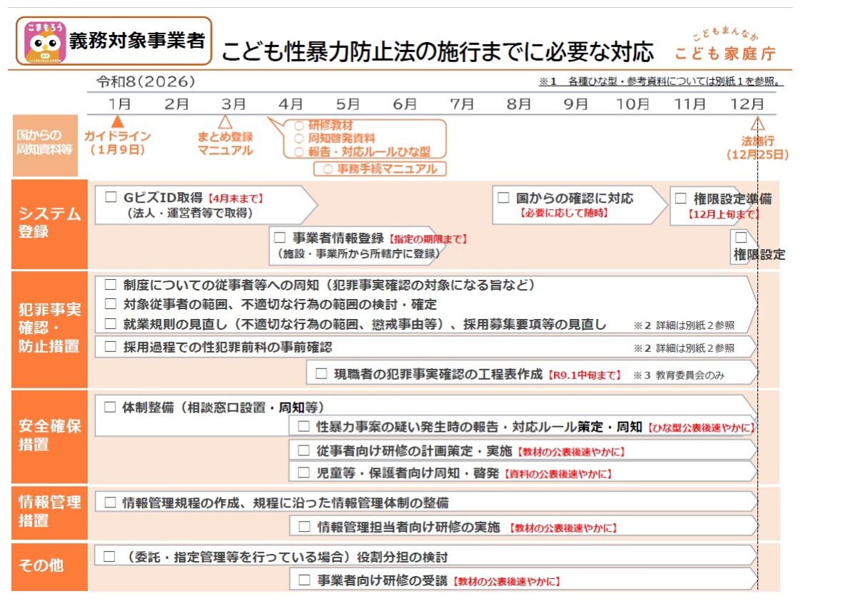The height and width of the screenshot is (611, 868).
Task: Click the underlined ※1 別紙1を参照 note
Action: pos(661,81)
